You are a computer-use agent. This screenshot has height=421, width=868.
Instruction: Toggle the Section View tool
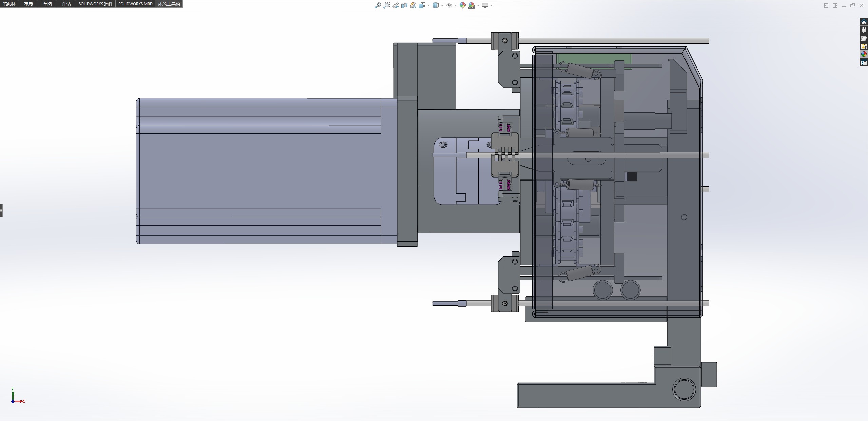[404, 5]
